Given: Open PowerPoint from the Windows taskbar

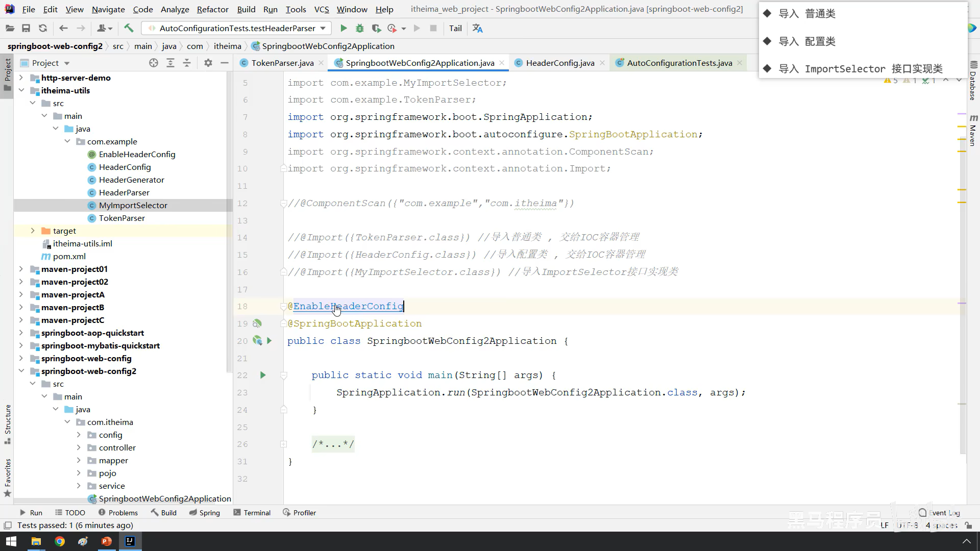Looking at the screenshot, I should click(x=106, y=541).
